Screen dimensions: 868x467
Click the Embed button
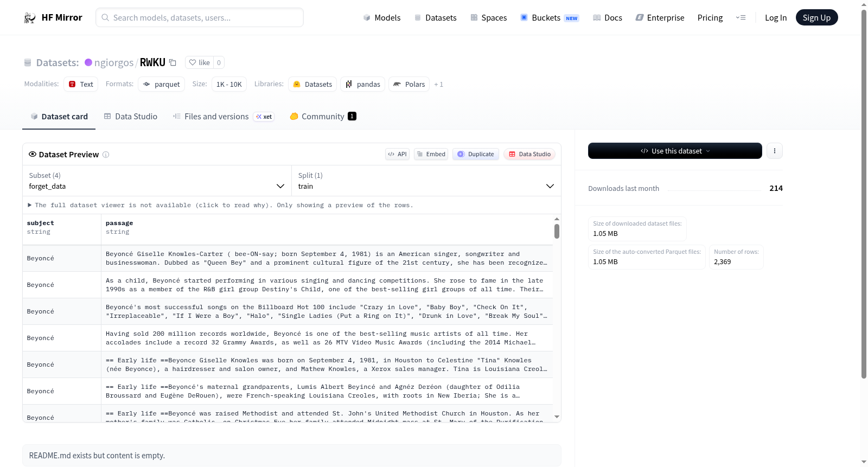(x=431, y=154)
